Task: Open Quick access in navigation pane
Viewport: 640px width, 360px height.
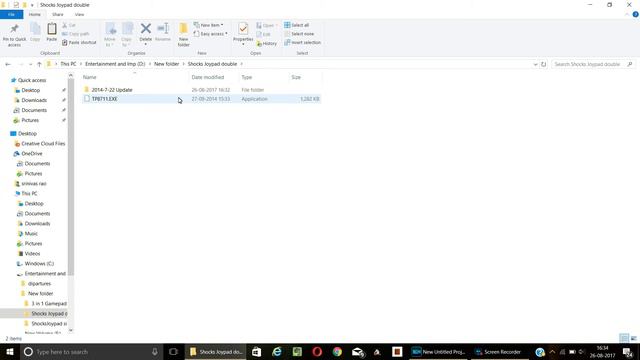Action: coord(32,80)
